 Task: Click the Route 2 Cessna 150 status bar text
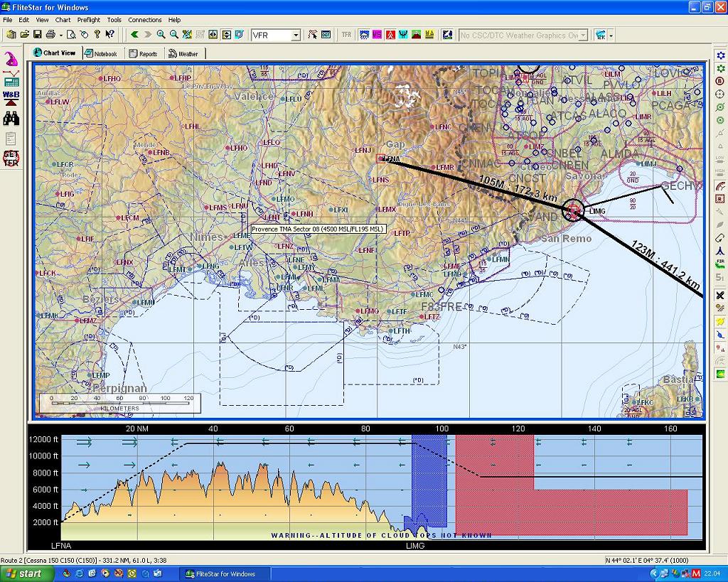point(84,560)
